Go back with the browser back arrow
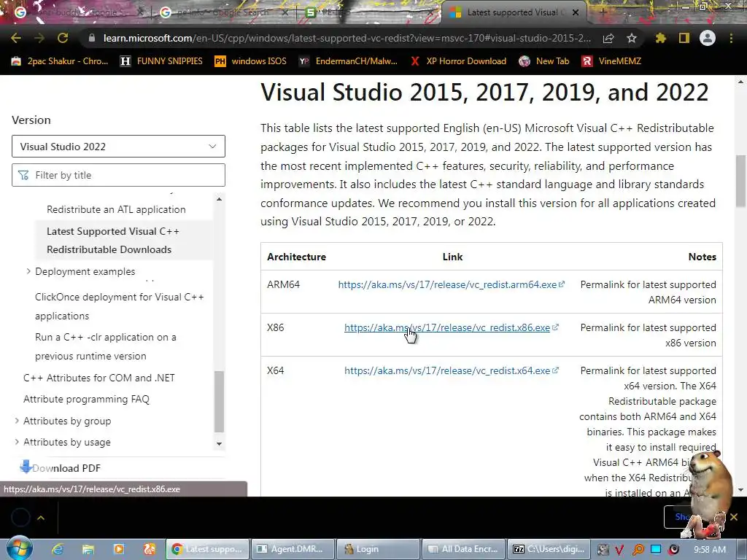Screen dimensions: 747x560 point(16,38)
